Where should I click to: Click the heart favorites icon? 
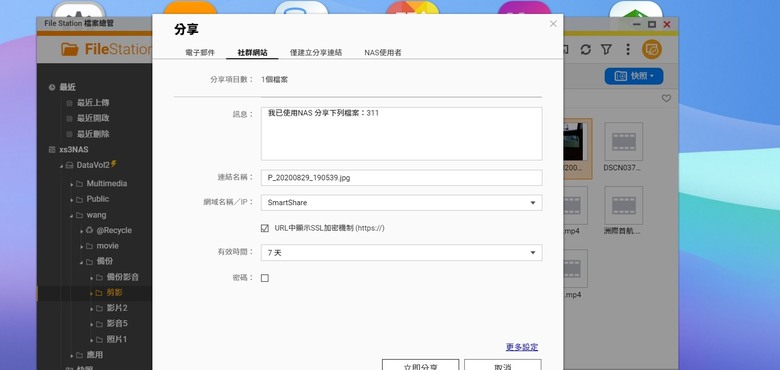pyautogui.click(x=667, y=98)
